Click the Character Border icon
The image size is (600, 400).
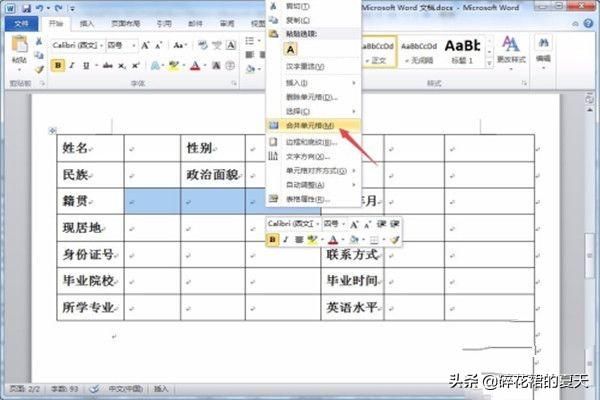click(231, 46)
